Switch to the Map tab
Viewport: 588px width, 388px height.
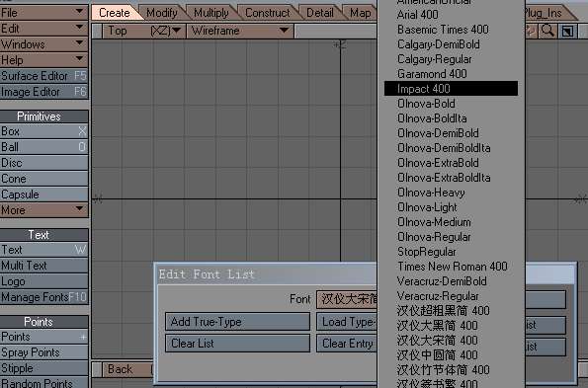(360, 13)
